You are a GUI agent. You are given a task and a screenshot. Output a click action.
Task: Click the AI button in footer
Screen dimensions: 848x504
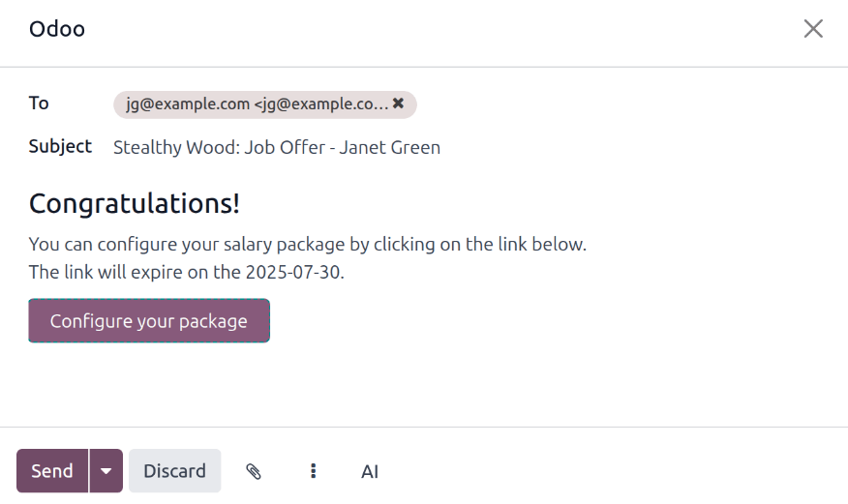point(370,471)
